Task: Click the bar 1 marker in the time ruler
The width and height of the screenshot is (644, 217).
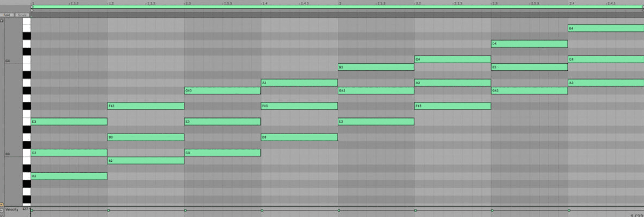Action: pos(33,3)
